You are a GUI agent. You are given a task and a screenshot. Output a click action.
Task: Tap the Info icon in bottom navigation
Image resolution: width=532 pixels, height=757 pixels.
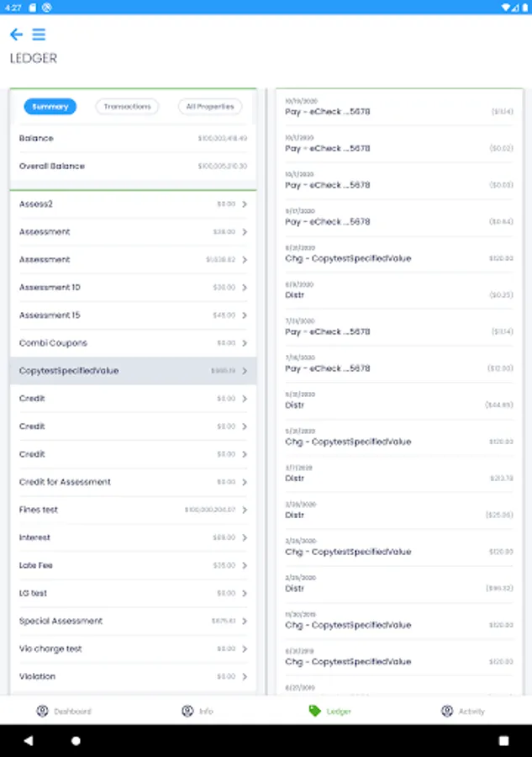tap(187, 712)
